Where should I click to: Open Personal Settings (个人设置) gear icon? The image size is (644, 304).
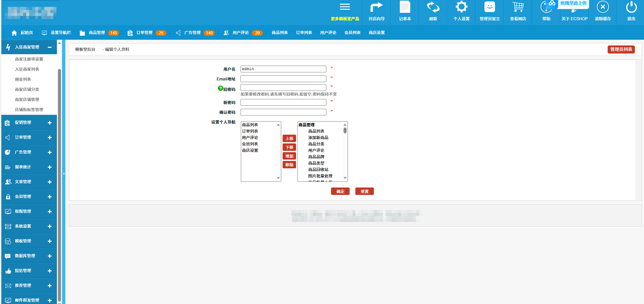pos(461,8)
